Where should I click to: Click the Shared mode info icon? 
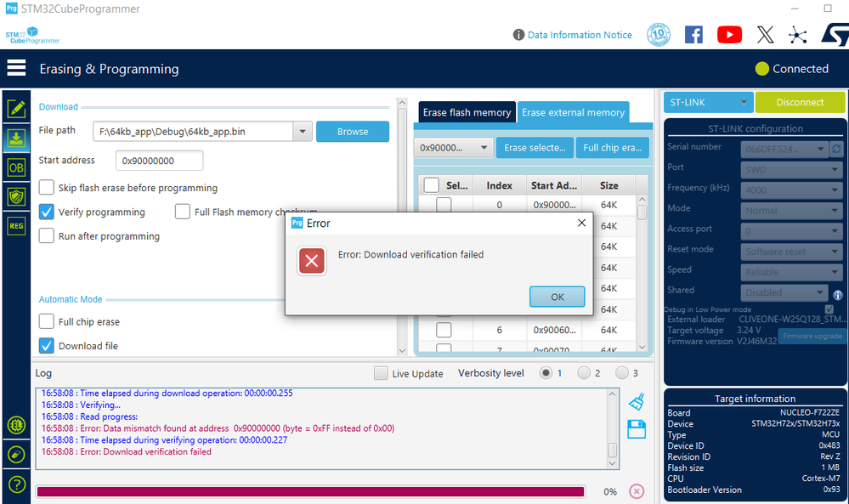click(x=838, y=295)
